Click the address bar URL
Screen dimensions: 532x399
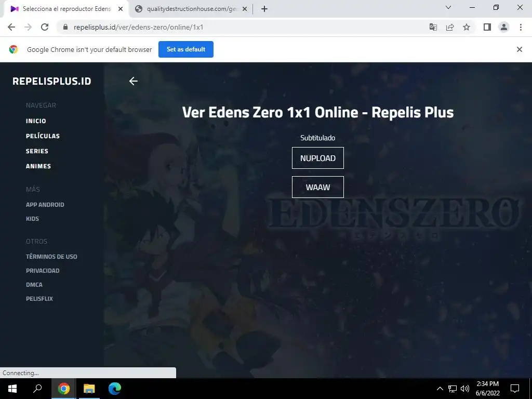click(x=138, y=27)
